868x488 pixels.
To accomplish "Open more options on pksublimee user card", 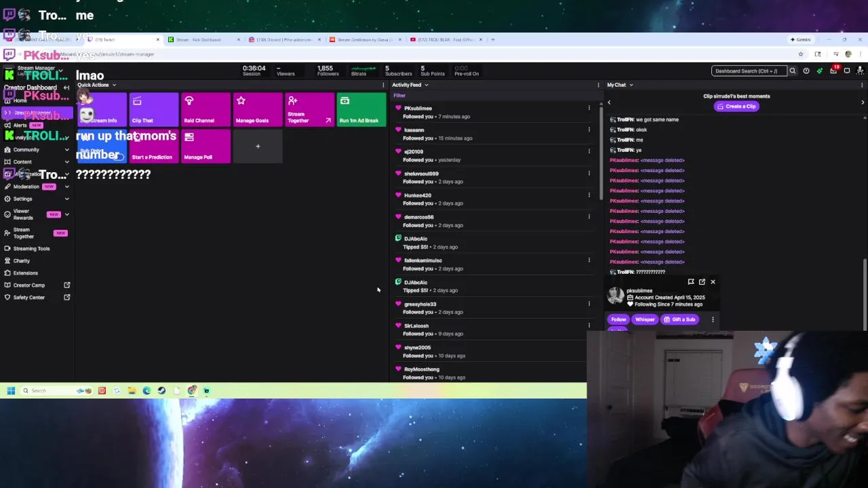I will click(x=713, y=319).
